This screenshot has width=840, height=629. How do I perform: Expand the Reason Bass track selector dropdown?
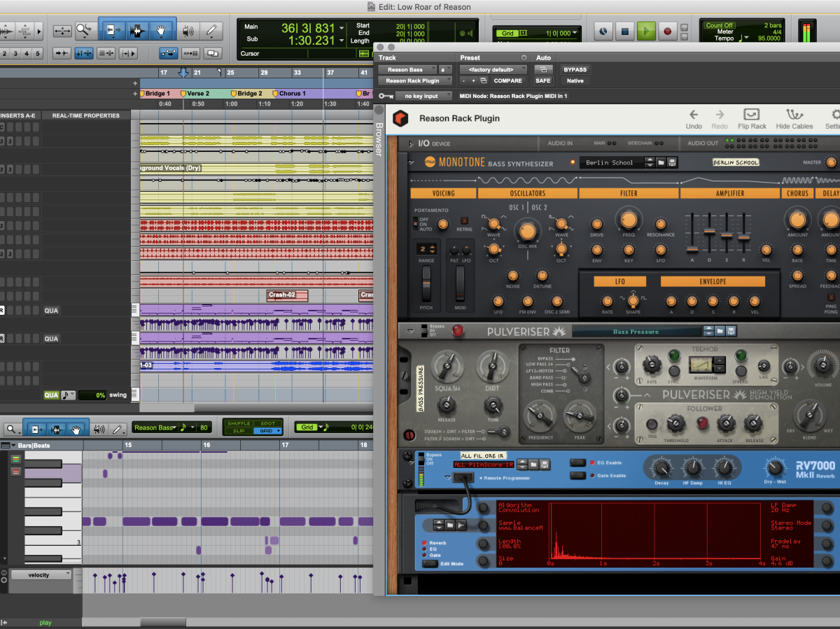tap(407, 69)
